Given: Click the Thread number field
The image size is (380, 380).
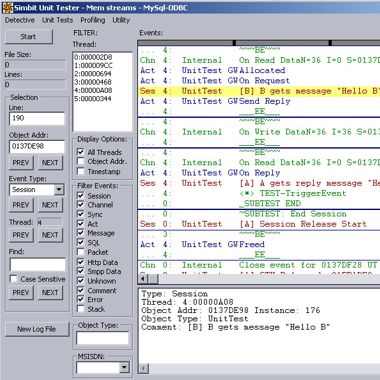Looking at the screenshot, I should (49, 222).
